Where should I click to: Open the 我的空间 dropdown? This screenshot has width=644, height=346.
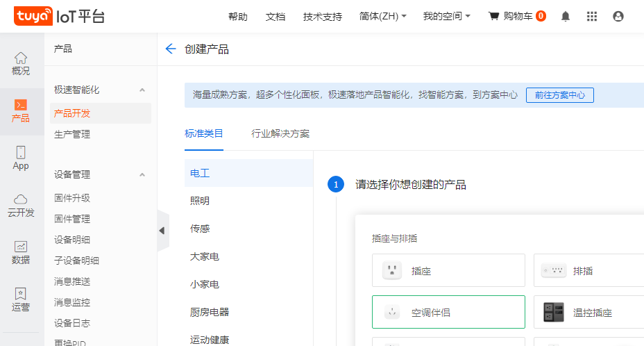click(447, 16)
